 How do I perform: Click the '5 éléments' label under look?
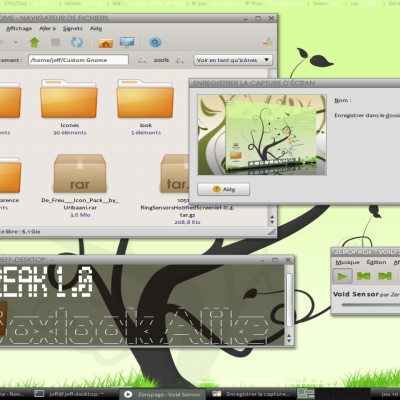tap(146, 133)
